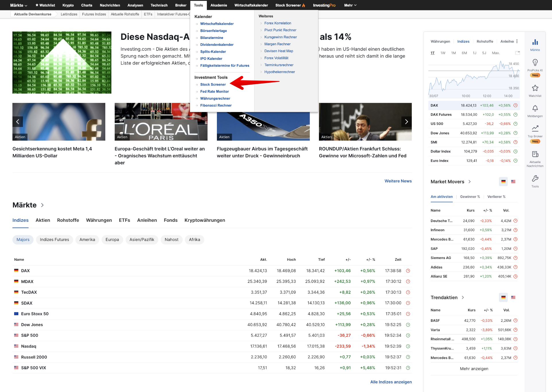Expand Trendaktien chevron
Image resolution: width=552 pixels, height=392 pixels.
tap(463, 297)
